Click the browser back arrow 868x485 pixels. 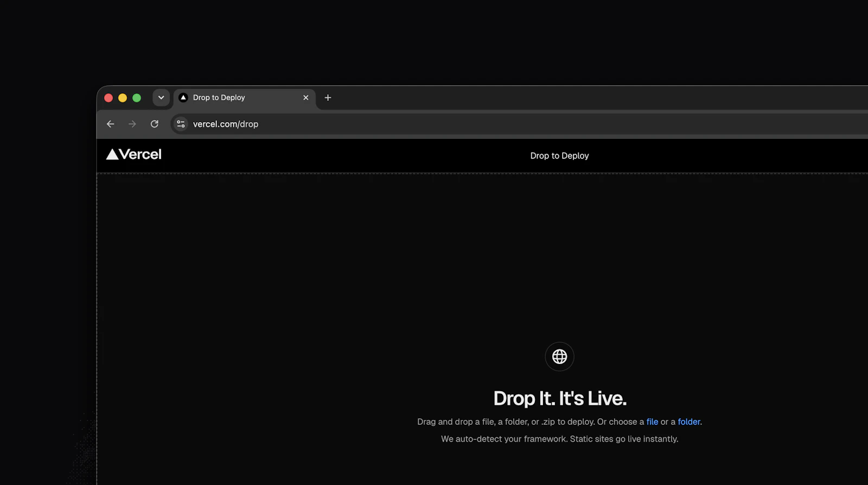111,124
